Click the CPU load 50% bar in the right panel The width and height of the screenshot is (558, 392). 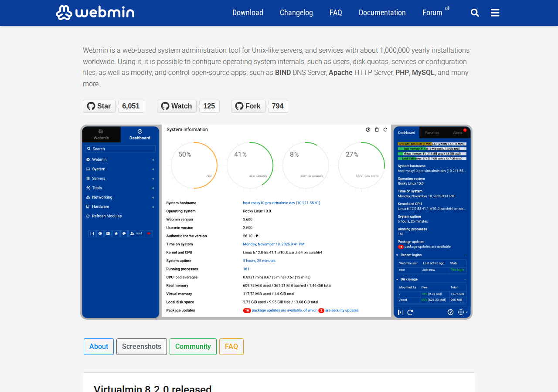pos(432,144)
